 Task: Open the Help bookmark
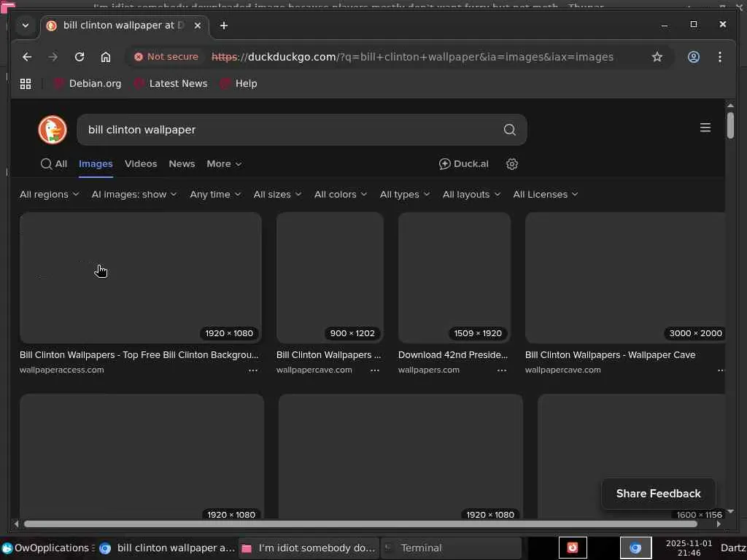[239, 84]
